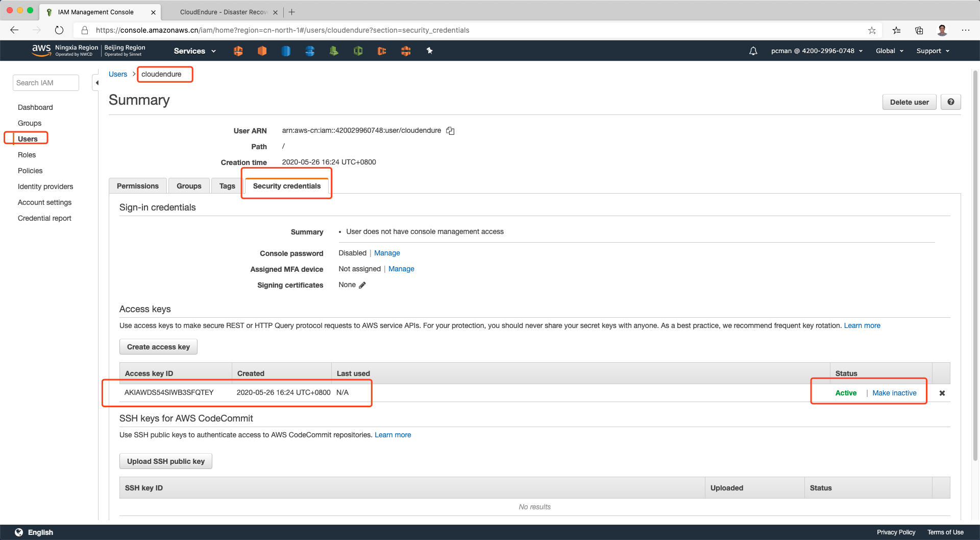Reload the page with refresh icon
980x540 pixels.
pyautogui.click(x=59, y=30)
